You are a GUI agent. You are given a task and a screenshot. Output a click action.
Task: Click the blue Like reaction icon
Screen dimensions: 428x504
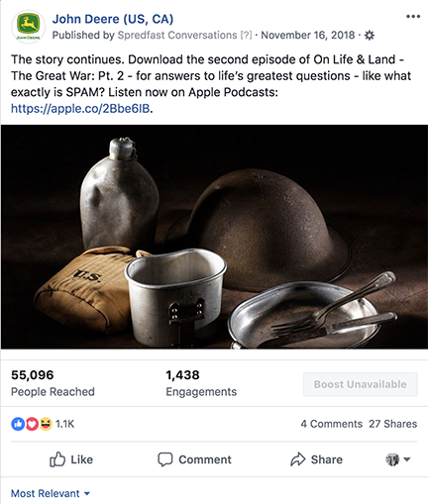pyautogui.click(x=18, y=424)
